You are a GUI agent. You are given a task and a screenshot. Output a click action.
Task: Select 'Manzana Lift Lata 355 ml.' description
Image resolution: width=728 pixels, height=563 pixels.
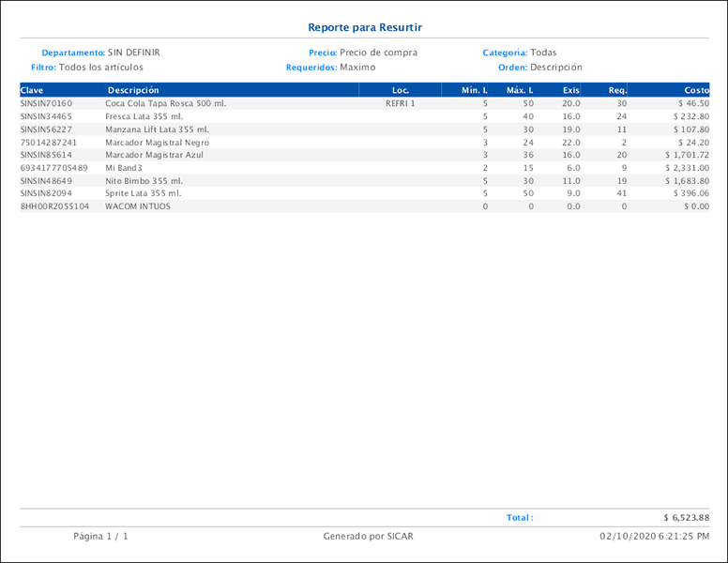tap(157, 129)
